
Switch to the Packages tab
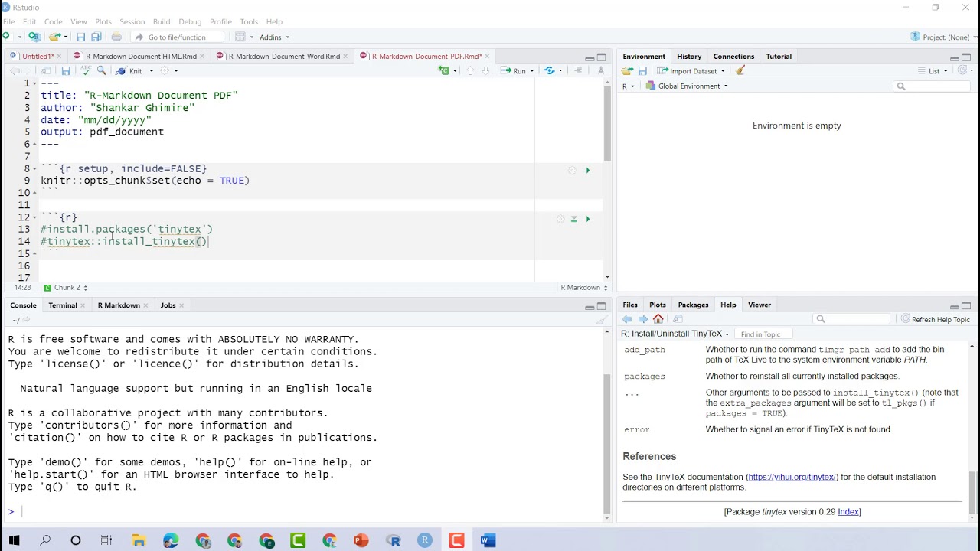(x=693, y=305)
